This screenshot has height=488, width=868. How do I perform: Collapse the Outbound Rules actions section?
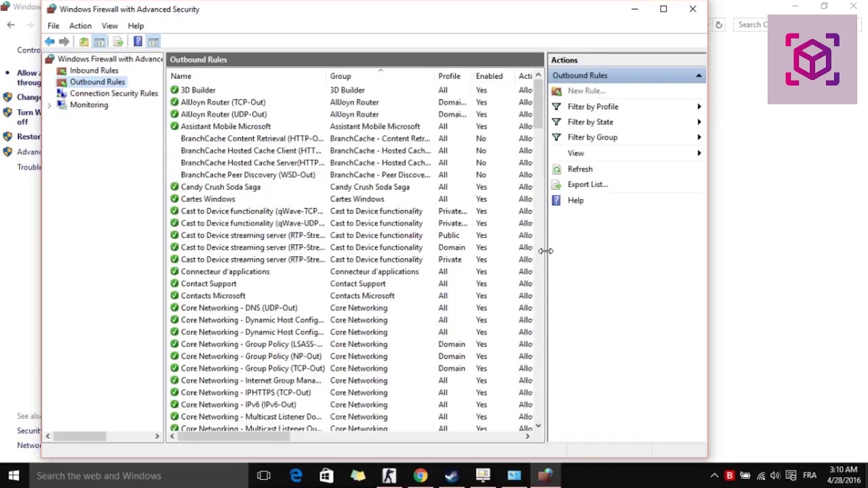click(x=698, y=76)
